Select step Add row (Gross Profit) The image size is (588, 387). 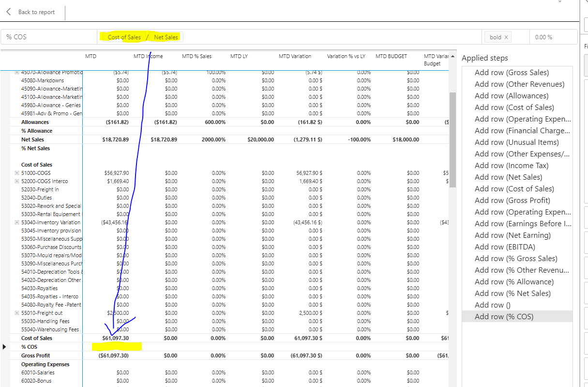pos(513,201)
